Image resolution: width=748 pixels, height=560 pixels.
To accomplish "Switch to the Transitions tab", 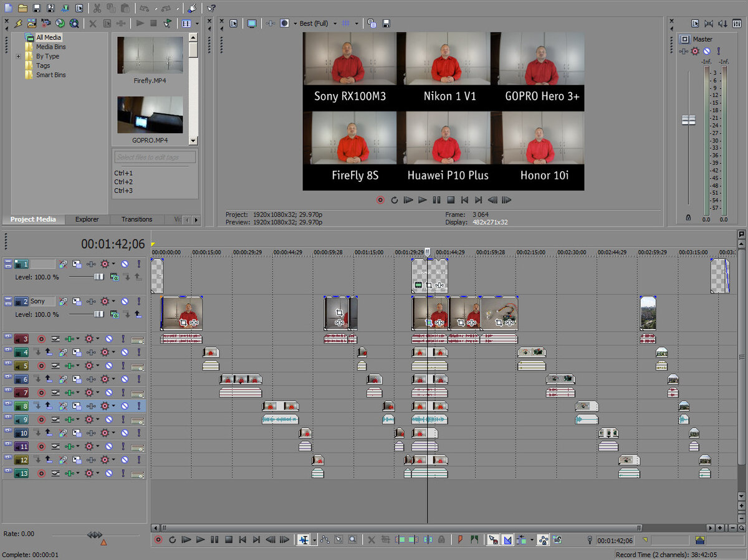I will click(x=137, y=219).
